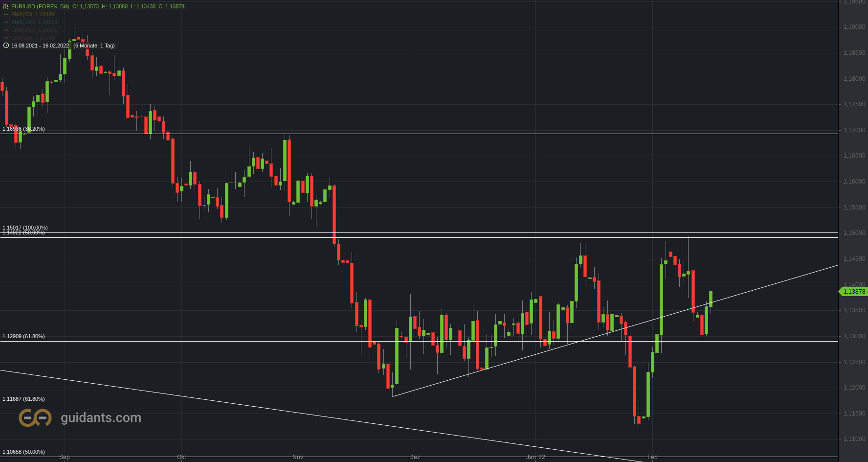Click the current price tag 1,13878
Screen dimensions: 868x462
point(854,292)
